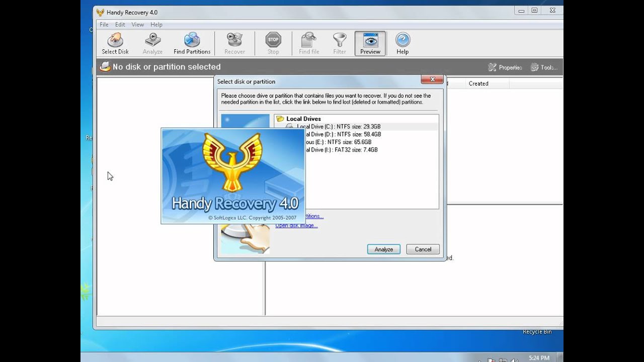Viewport: 644px width, 362px height.
Task: Open the Help menu
Action: [156, 25]
